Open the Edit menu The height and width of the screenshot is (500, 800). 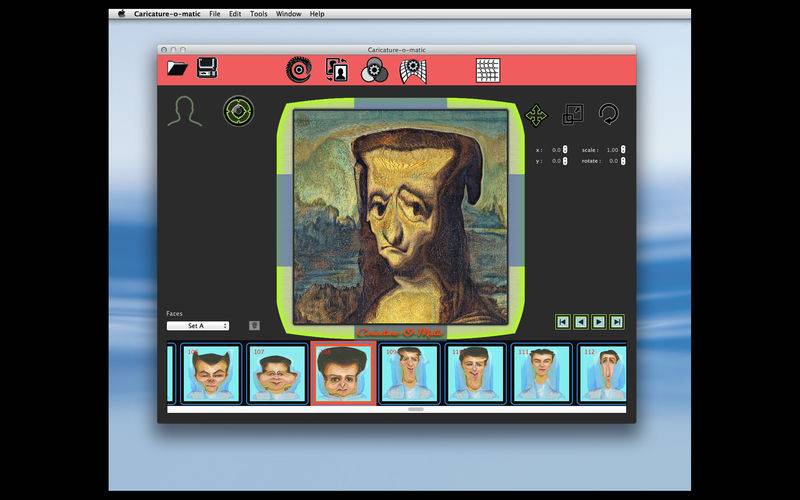tap(235, 14)
